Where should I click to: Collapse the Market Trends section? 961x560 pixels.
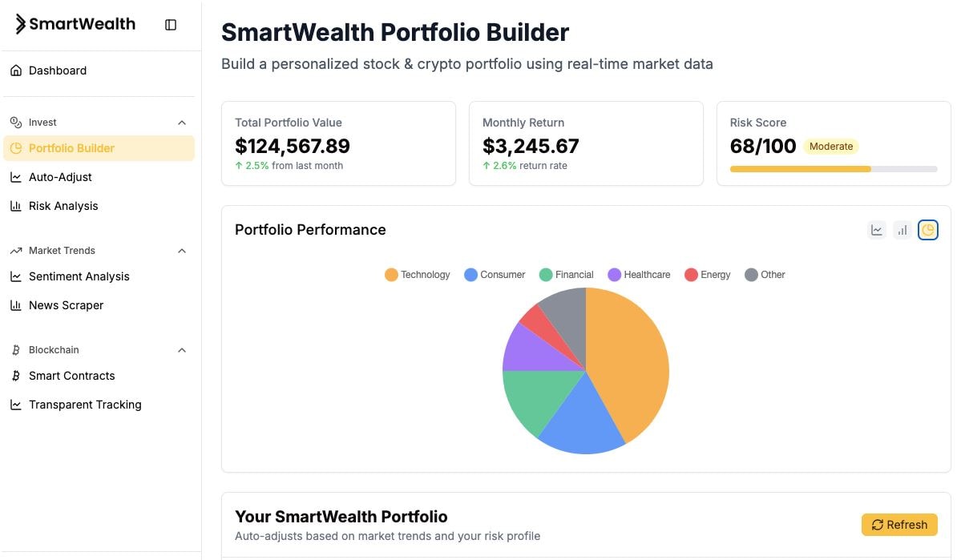coord(182,251)
